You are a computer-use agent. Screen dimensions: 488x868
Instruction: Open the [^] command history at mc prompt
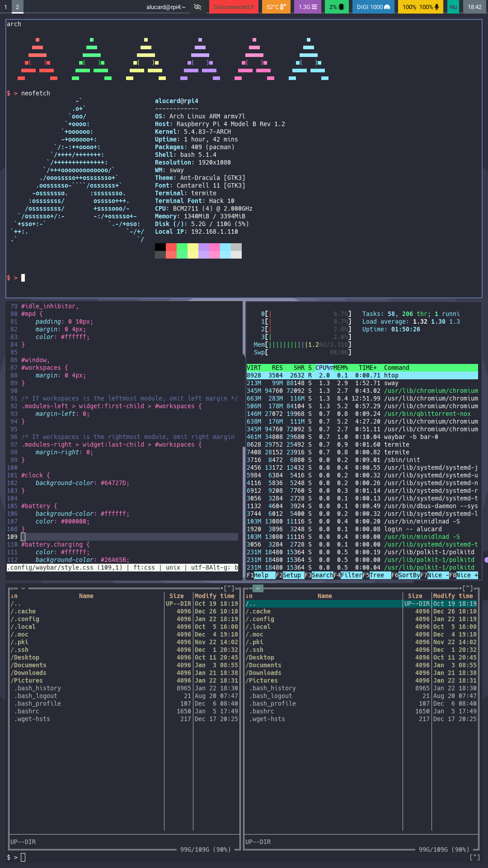pyautogui.click(x=474, y=857)
